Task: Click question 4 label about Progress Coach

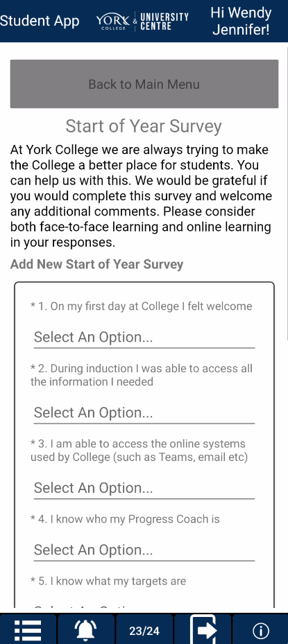Action: point(125,519)
